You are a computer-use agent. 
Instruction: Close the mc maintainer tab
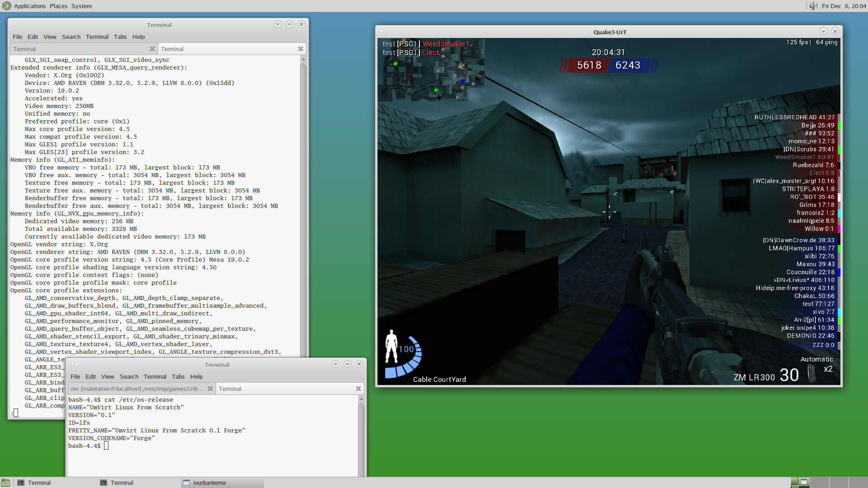pyautogui.click(x=210, y=389)
